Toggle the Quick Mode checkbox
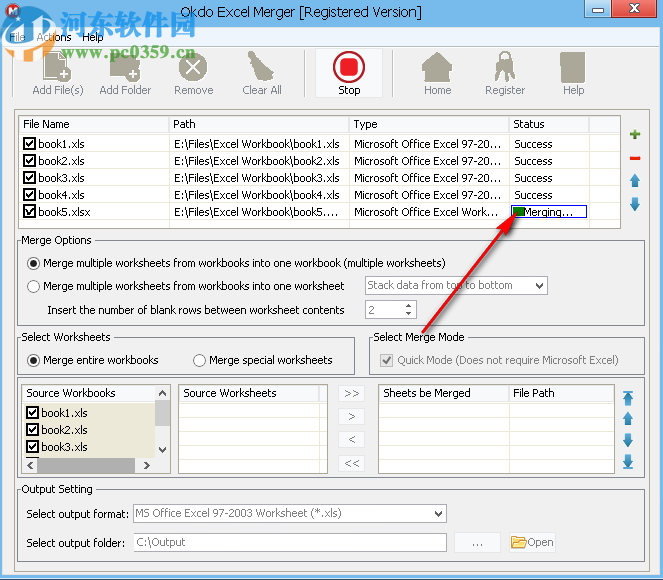This screenshot has height=580, width=663. point(386,360)
